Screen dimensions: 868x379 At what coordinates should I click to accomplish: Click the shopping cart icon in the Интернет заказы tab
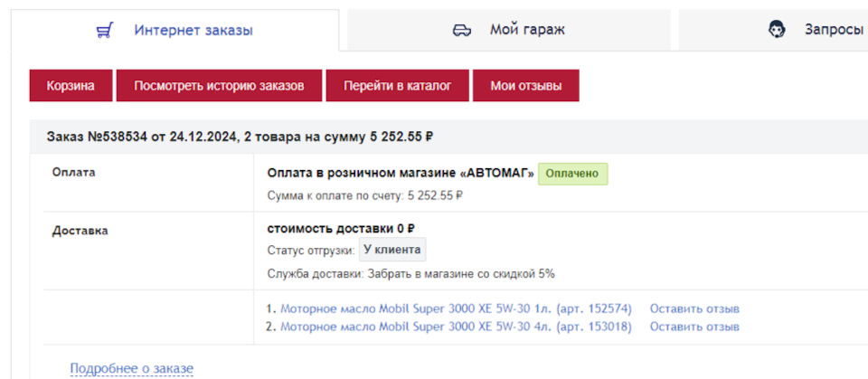click(104, 30)
